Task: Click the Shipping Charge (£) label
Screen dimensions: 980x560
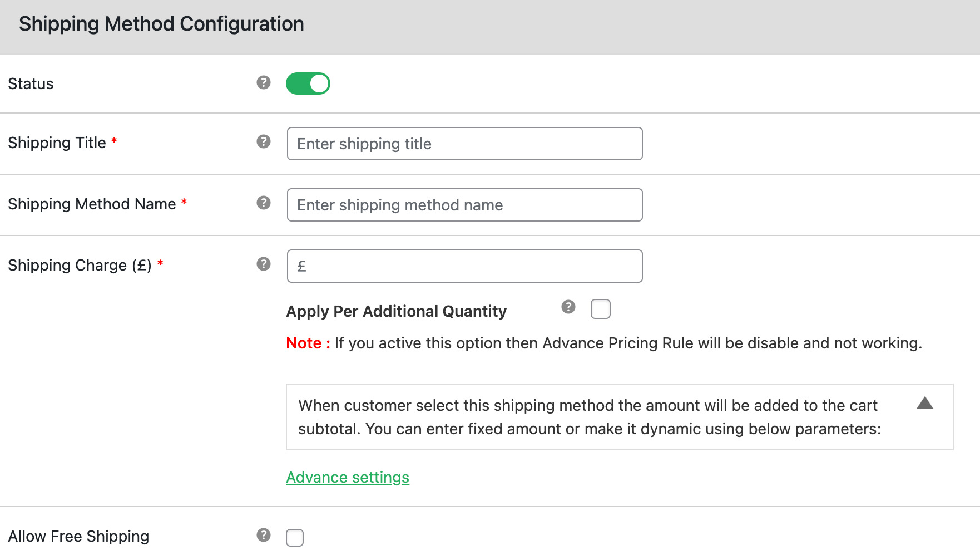Action: point(80,266)
